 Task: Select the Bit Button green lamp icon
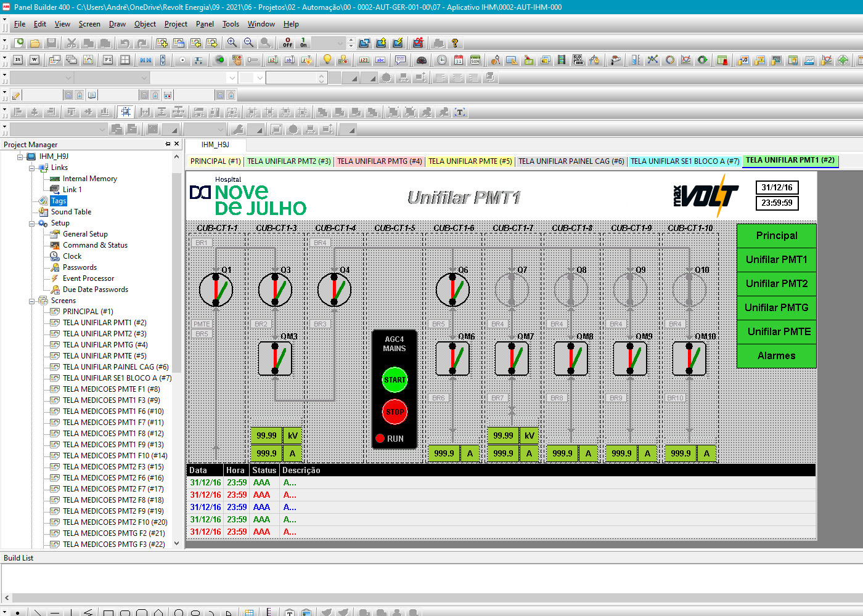pyautogui.click(x=219, y=60)
